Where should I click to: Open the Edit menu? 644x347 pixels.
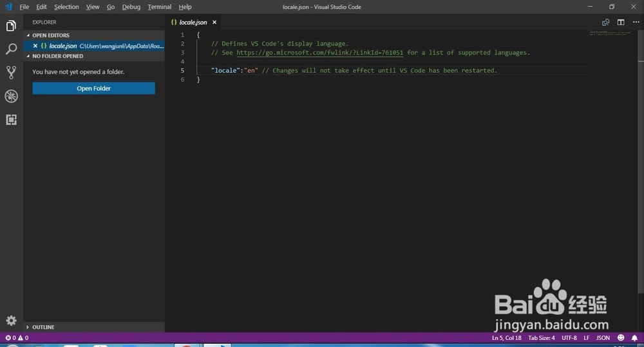41,6
